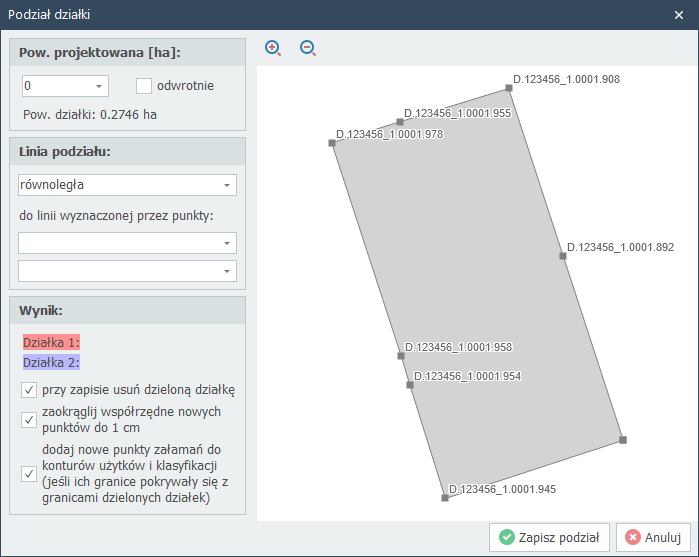699x557 pixels.
Task: Enable the odwrotnie checkbox
Action: coord(144,86)
